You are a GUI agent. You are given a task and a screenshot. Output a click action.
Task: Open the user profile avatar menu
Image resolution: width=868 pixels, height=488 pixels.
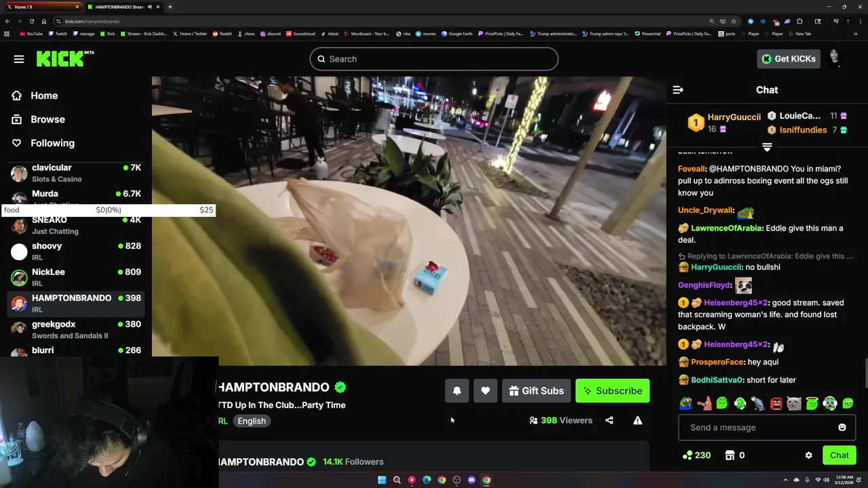tap(835, 58)
